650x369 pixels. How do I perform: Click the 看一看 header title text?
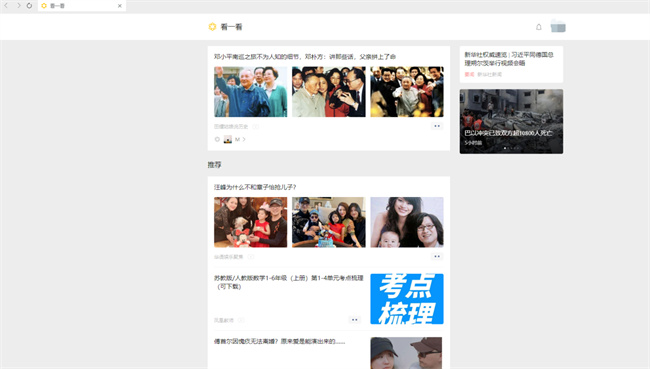click(x=231, y=27)
